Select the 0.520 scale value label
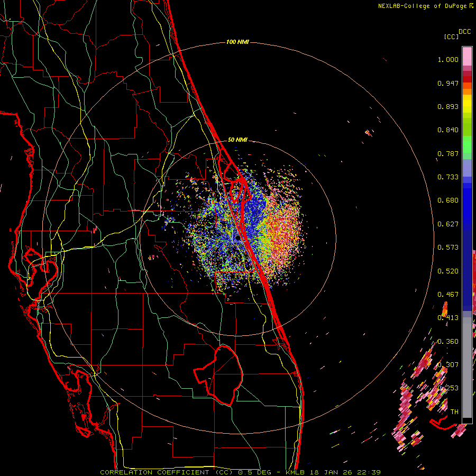This screenshot has width=476, height=476. tap(448, 271)
